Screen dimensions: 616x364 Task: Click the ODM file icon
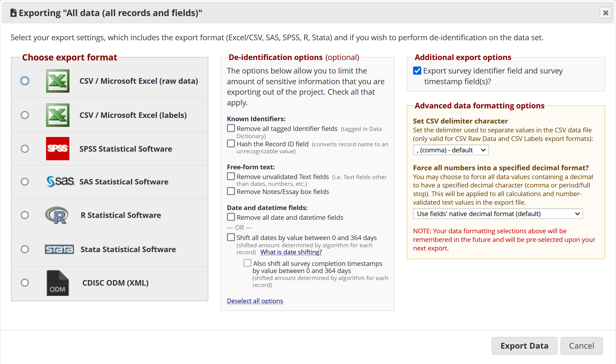pyautogui.click(x=58, y=283)
